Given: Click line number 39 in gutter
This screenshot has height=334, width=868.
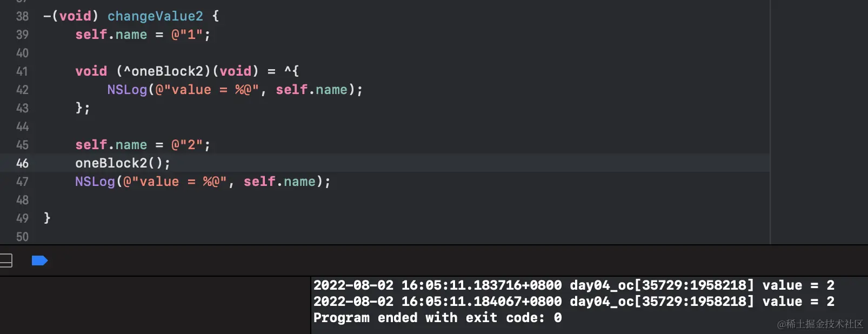Looking at the screenshot, I should pos(22,35).
